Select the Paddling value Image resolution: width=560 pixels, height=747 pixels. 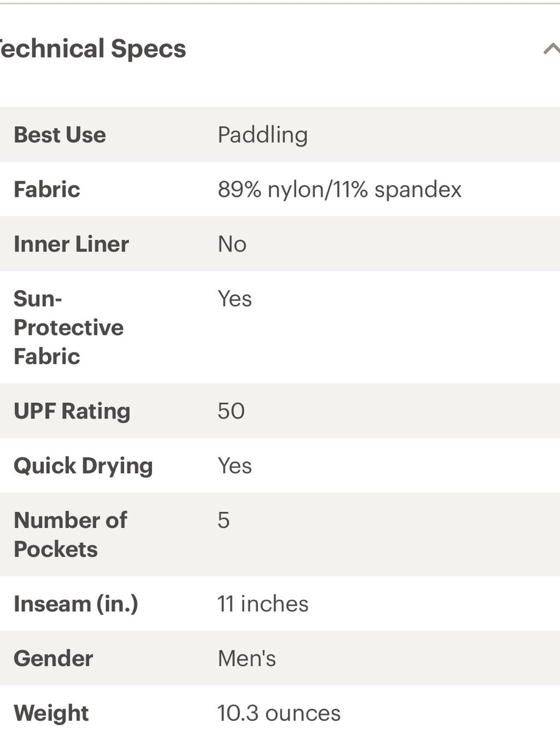point(263,135)
